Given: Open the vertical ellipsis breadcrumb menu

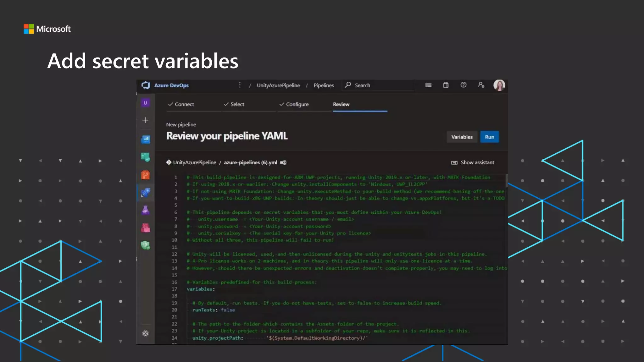Looking at the screenshot, I should pos(240,85).
